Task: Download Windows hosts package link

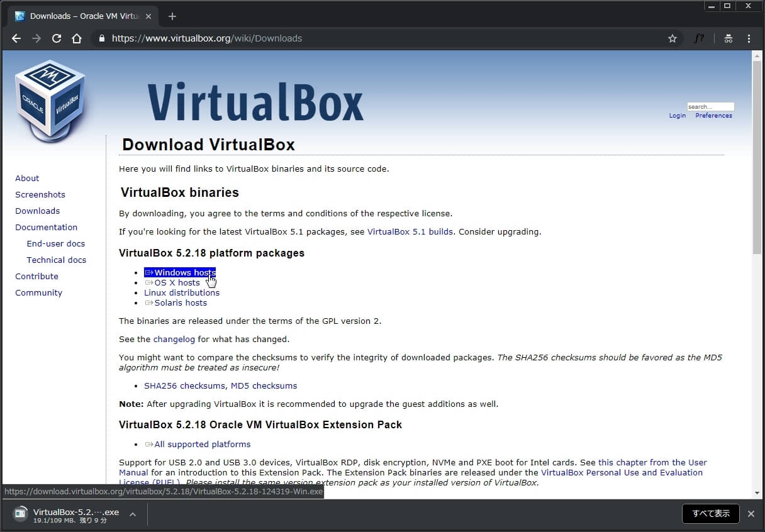Action: pyautogui.click(x=184, y=272)
